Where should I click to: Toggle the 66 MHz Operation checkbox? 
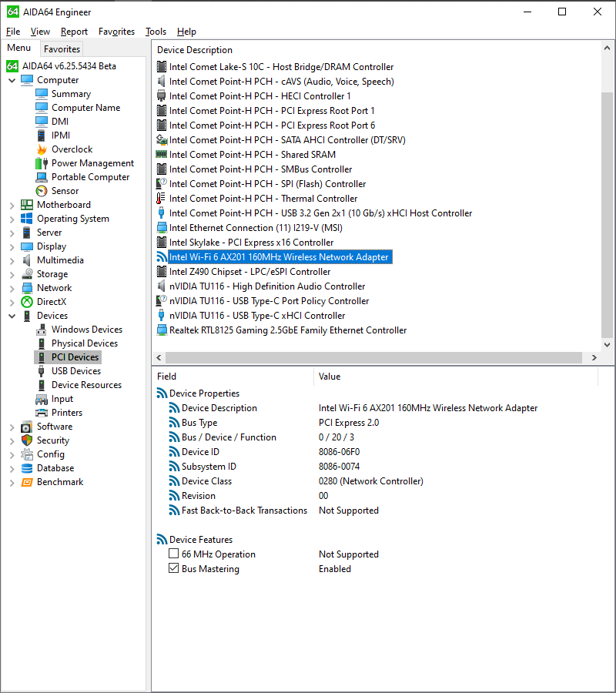[x=174, y=554]
